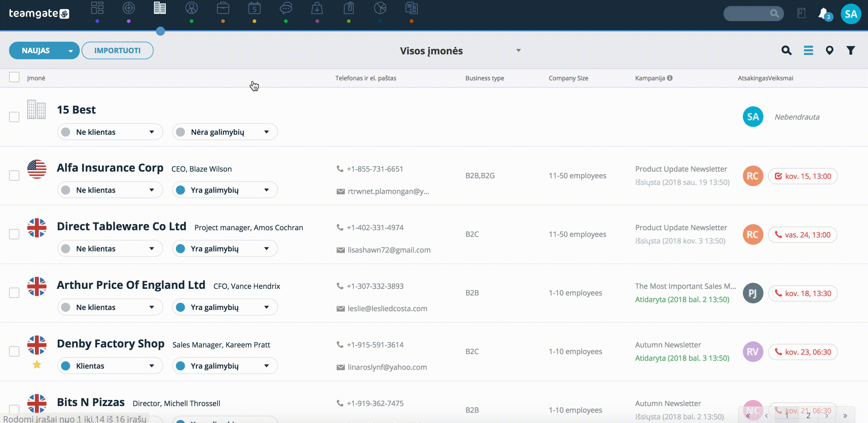Open the funnel filter icon
This screenshot has height=423, width=868.
[x=851, y=50]
